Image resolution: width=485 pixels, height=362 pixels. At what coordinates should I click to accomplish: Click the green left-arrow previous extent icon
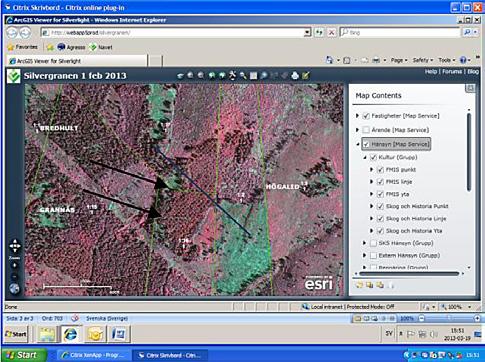[x=212, y=76]
